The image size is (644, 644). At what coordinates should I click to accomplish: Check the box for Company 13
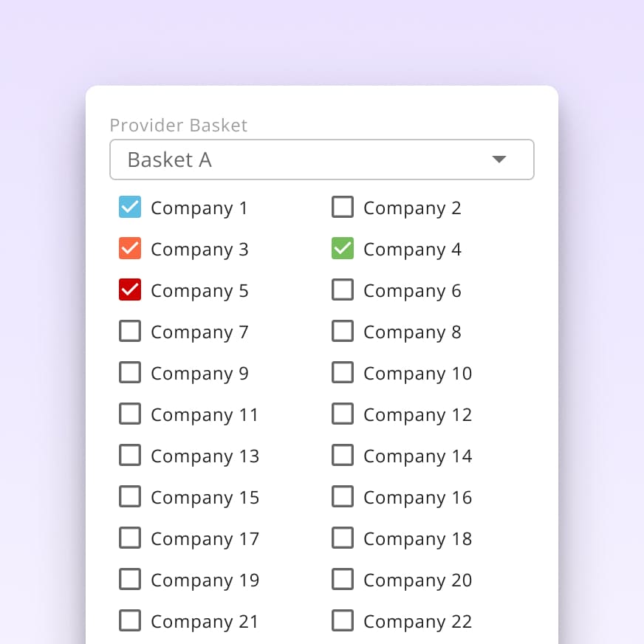tap(130, 456)
